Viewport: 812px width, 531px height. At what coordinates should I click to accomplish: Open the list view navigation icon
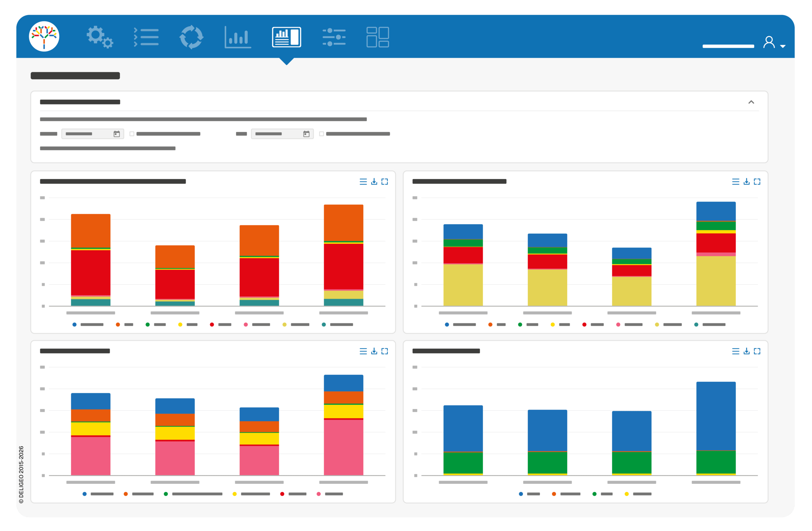tap(146, 37)
